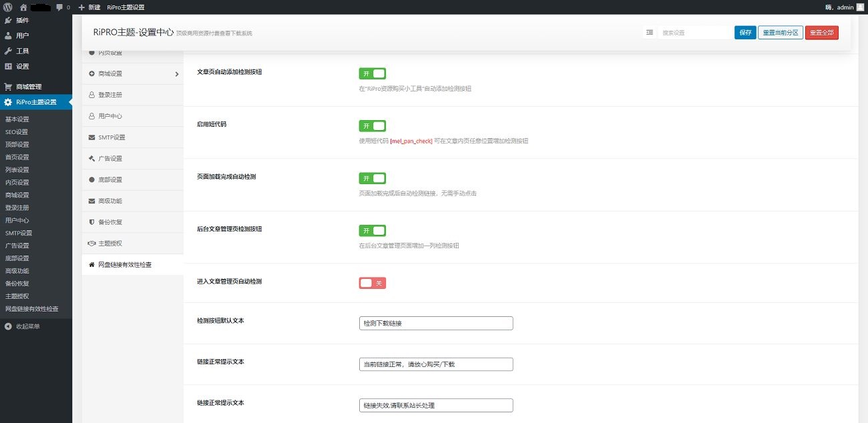This screenshot has height=423, width=868.
Task: Click the RiPRO主题-设置中心 title heading
Action: 134,32
